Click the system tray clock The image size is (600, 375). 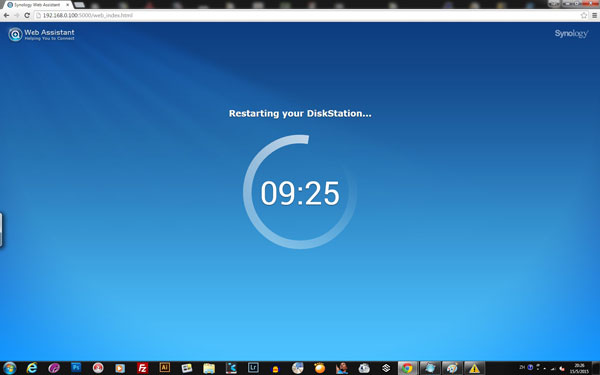579,368
